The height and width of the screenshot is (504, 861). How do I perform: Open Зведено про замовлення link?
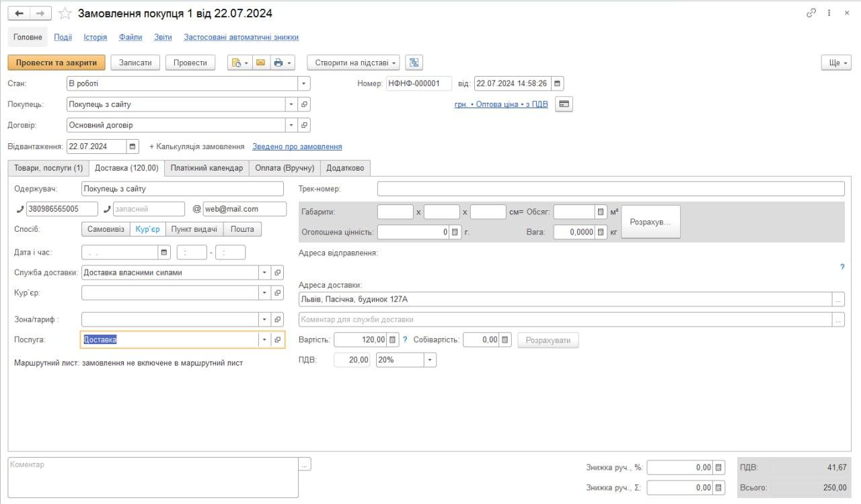[x=297, y=146]
